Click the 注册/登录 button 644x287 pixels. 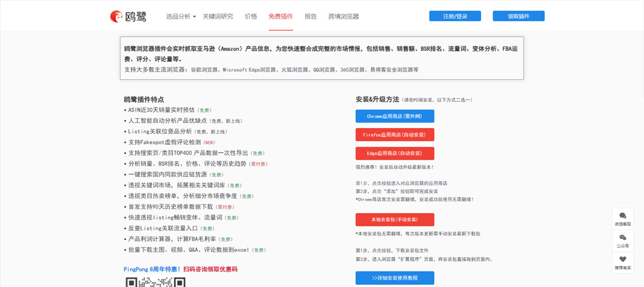[x=455, y=16]
